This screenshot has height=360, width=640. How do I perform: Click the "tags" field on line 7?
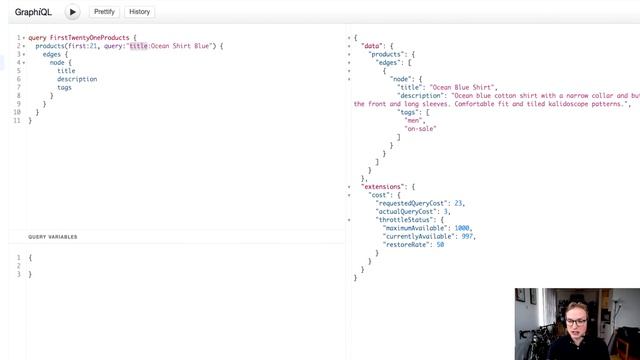tap(64, 87)
